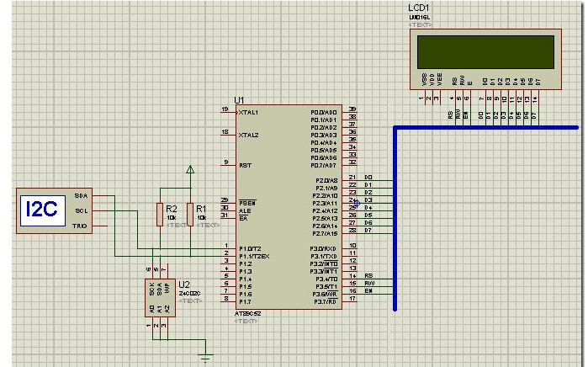
Task: Select the U2 EEPROM chip body
Action: pos(160,298)
